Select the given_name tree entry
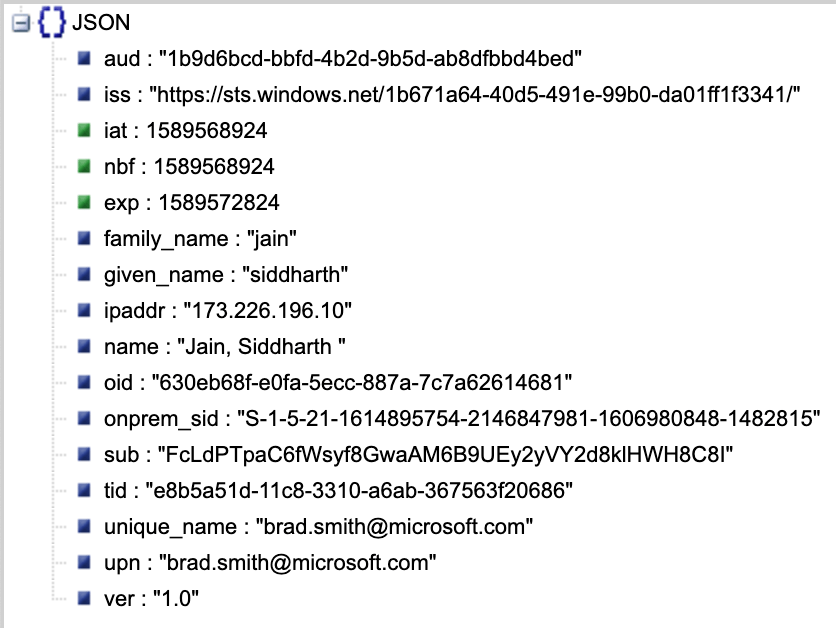The image size is (836, 628). coord(225,275)
